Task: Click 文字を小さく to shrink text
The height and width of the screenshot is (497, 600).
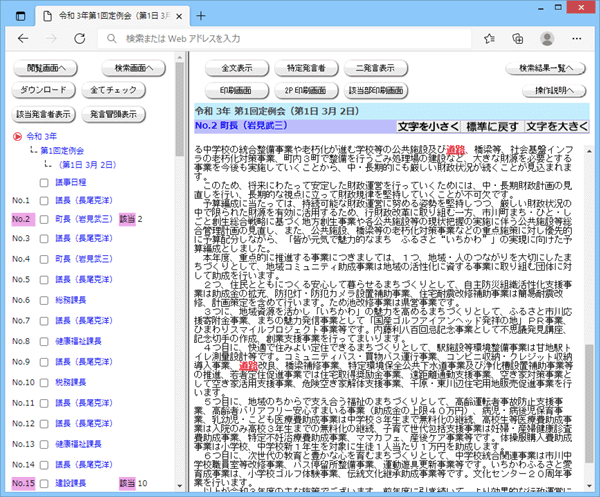Action: [429, 127]
